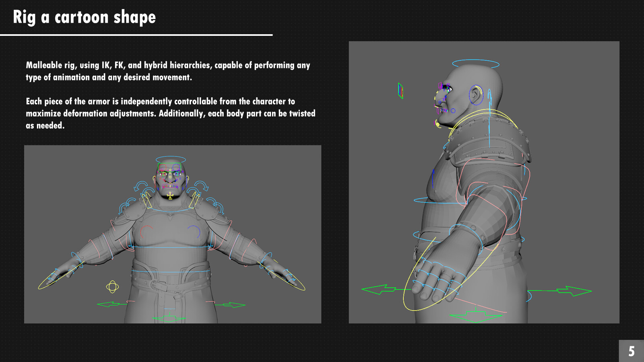This screenshot has width=644, height=362.
Task: Click the page number 5 box
Action: (631, 351)
